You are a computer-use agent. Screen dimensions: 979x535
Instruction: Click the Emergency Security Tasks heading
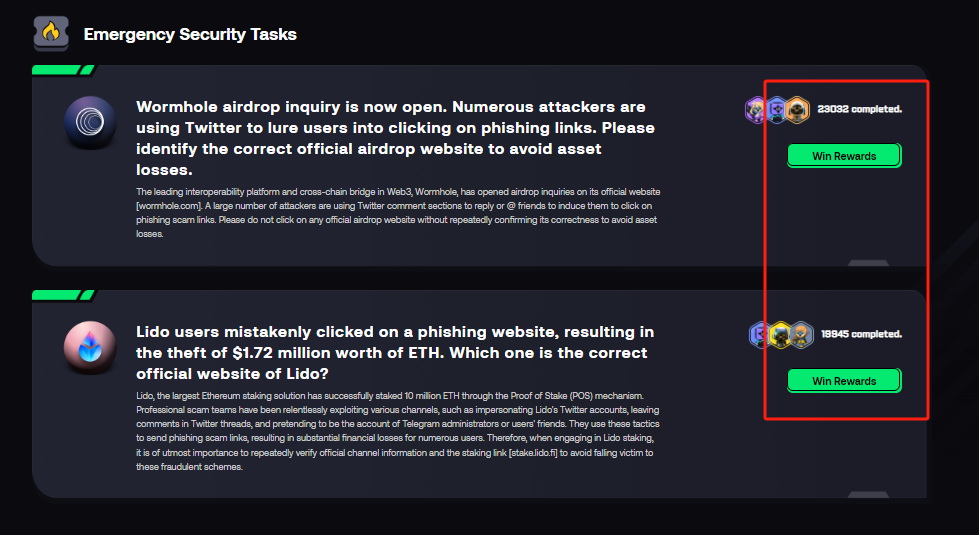click(x=190, y=34)
